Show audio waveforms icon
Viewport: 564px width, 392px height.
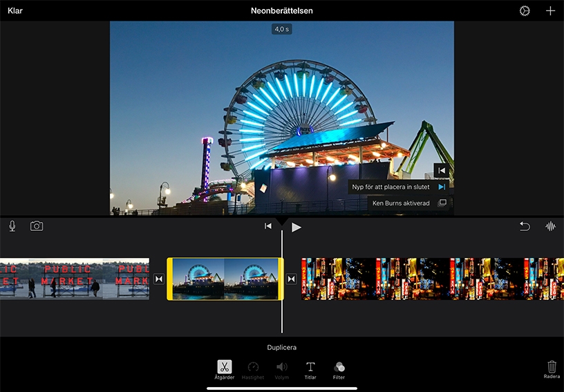click(550, 226)
